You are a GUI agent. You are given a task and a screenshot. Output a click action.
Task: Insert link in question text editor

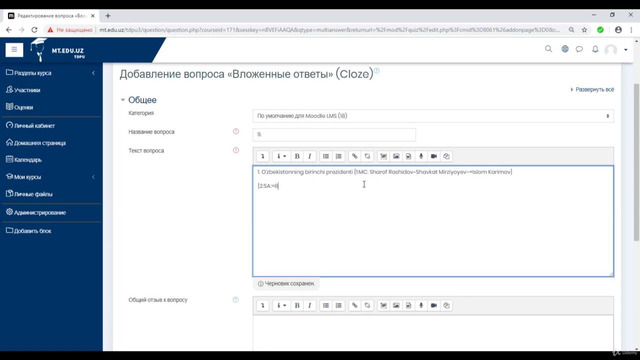click(x=355, y=156)
